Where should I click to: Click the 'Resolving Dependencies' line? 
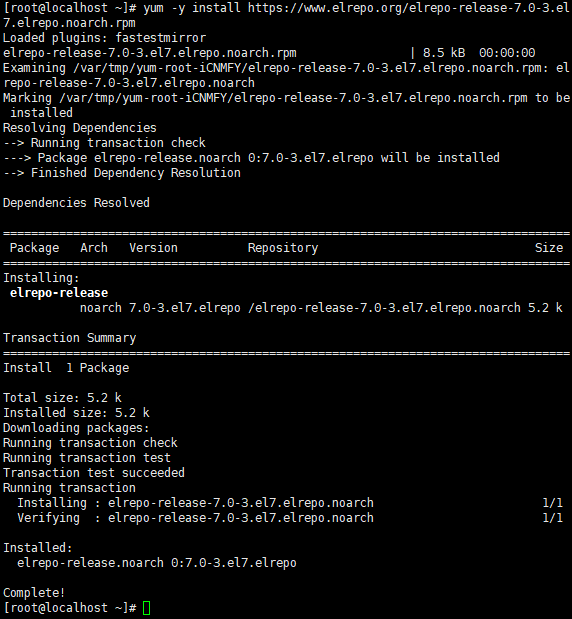(x=80, y=128)
